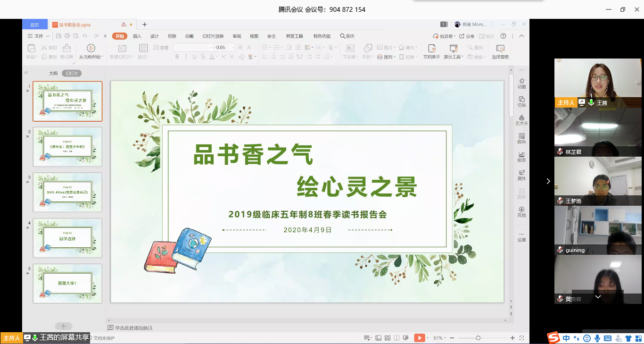This screenshot has height=344, width=644.
Task: Open the 风格 style sidebar panel
Action: [521, 212]
